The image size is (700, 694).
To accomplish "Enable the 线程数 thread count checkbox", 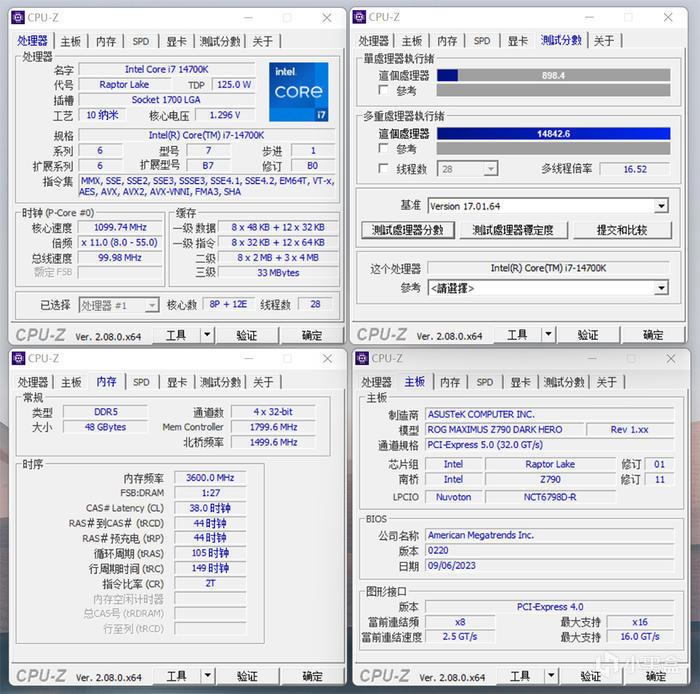I will coord(383,168).
